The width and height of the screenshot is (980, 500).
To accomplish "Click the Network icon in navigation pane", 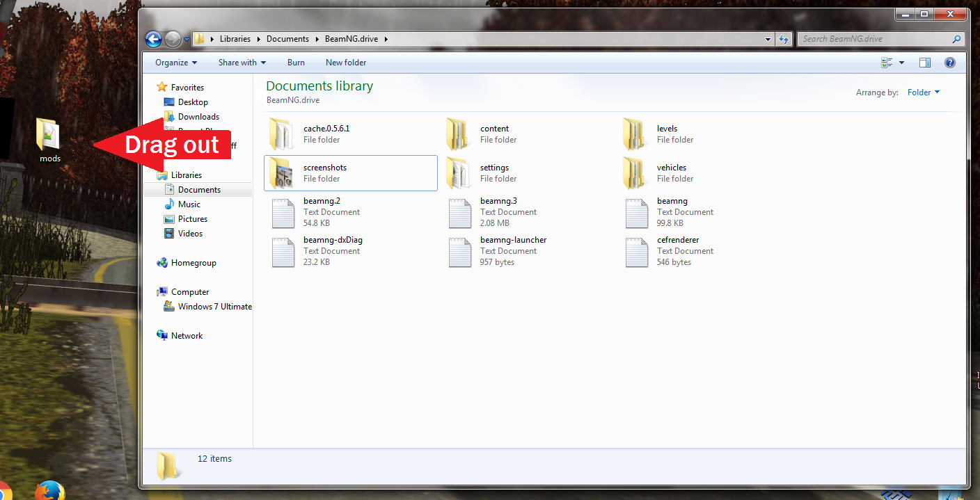I will [162, 336].
